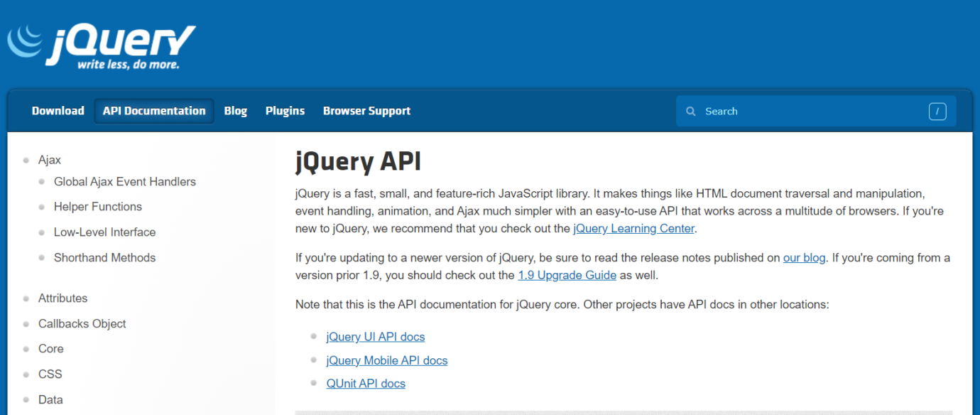The image size is (980, 415).
Task: Click the jQuery logo
Action: pyautogui.click(x=99, y=44)
